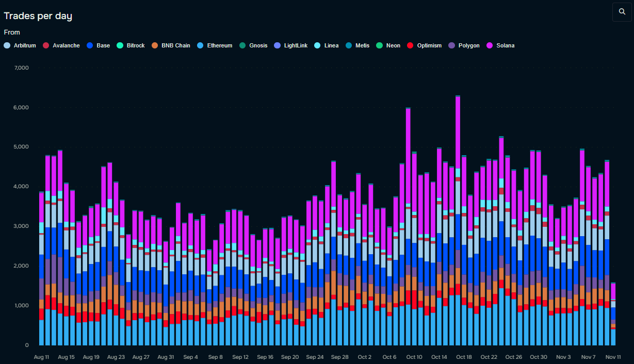
Task: Click the Nov 7 x-axis label
Action: pyautogui.click(x=588, y=357)
